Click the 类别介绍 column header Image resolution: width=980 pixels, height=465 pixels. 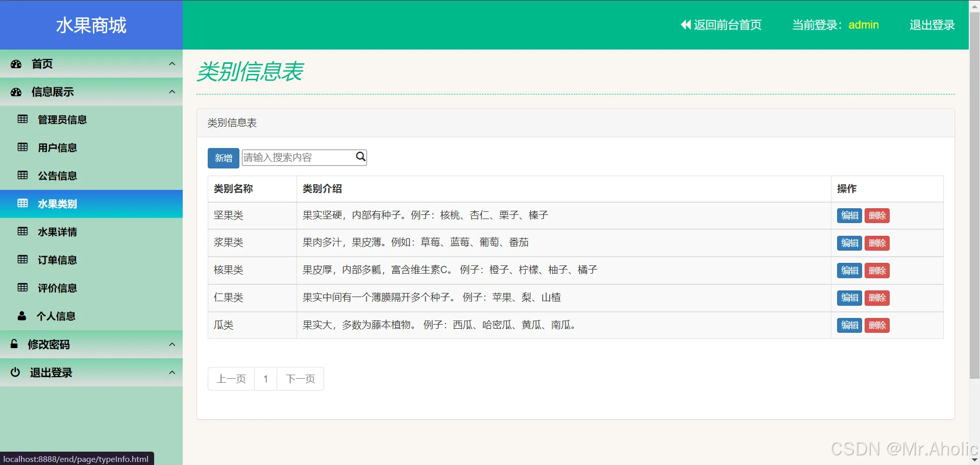pos(564,189)
